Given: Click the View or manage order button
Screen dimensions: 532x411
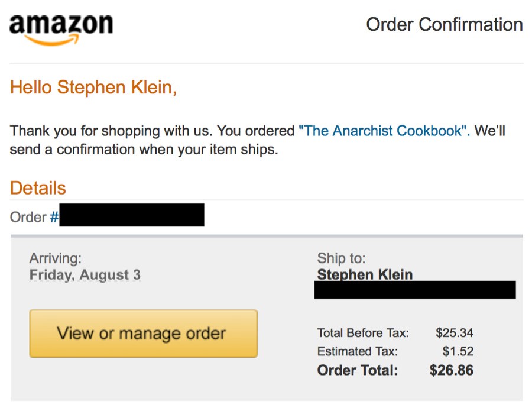Looking at the screenshot, I should click(x=143, y=334).
